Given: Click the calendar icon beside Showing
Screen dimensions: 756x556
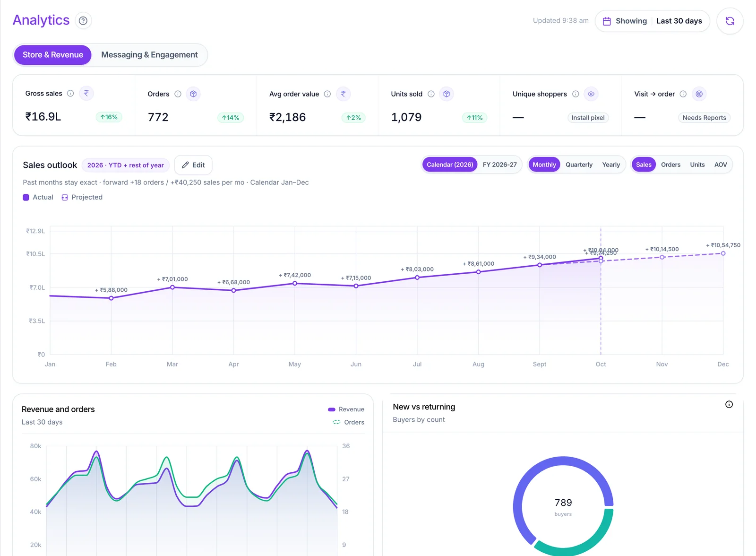Looking at the screenshot, I should (x=607, y=21).
